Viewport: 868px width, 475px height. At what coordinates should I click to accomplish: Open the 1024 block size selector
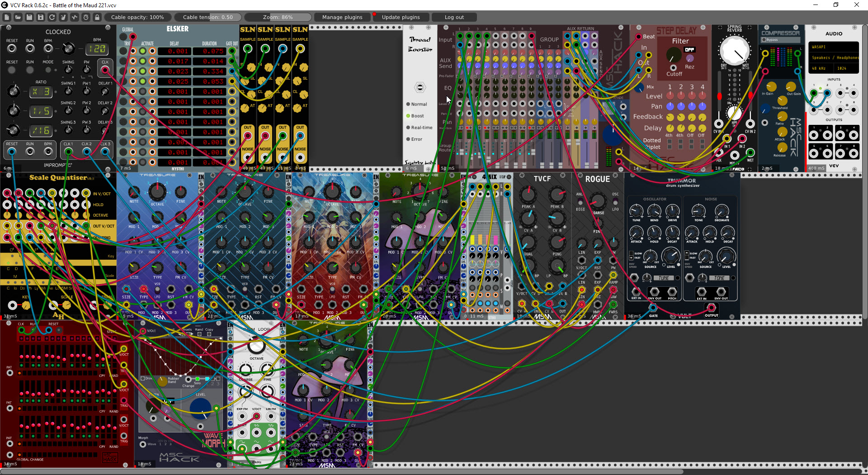point(846,68)
